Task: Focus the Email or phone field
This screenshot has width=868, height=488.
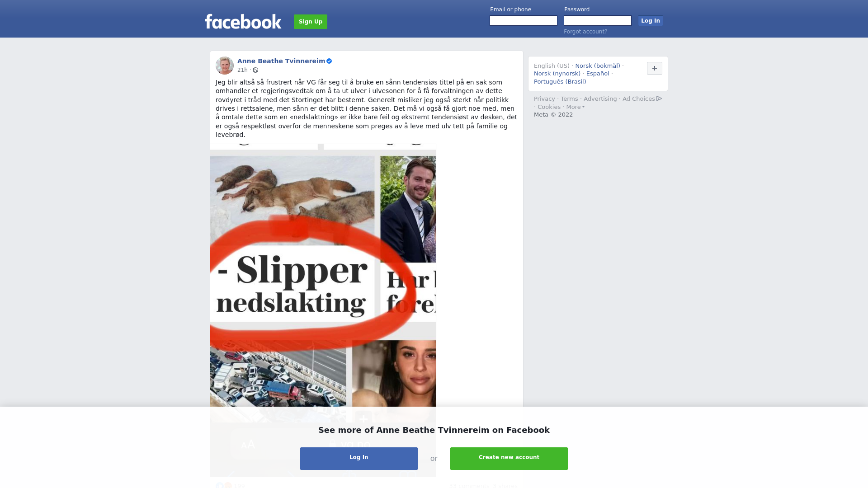Action: (524, 21)
